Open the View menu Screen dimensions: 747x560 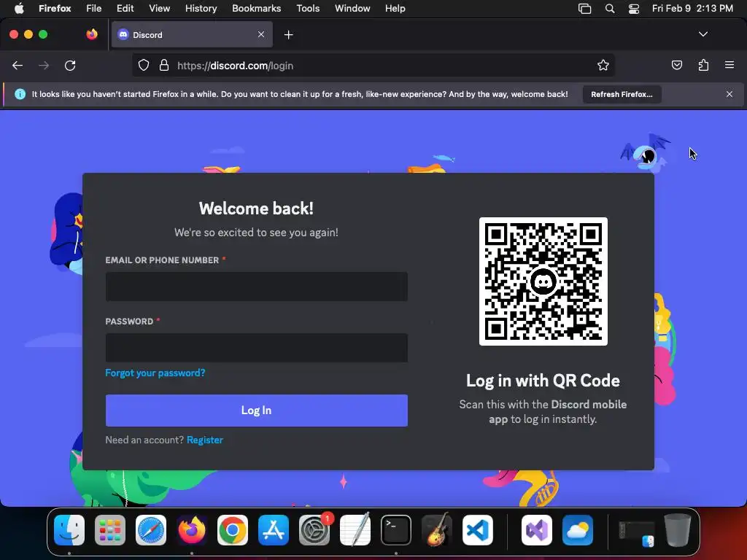pos(160,9)
